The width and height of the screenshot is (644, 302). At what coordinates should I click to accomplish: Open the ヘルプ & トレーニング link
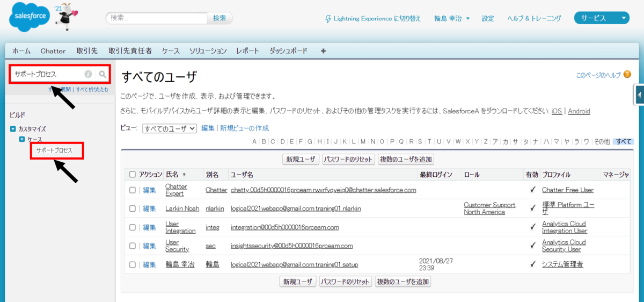[x=535, y=18]
